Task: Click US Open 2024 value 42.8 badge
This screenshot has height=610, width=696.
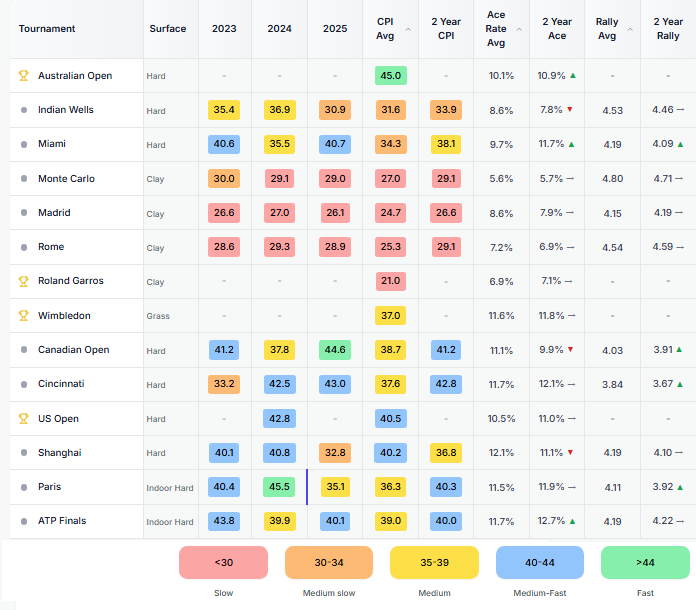Action: tap(279, 418)
